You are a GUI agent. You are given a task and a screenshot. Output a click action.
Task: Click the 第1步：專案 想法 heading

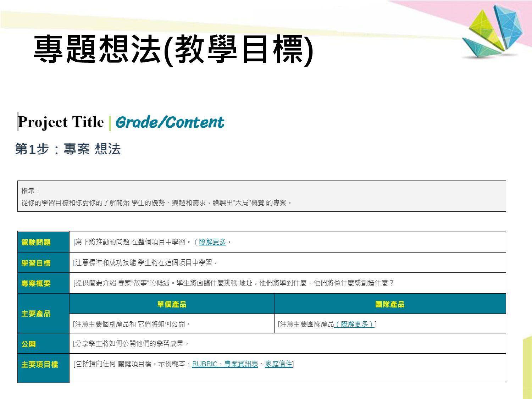click(68, 149)
